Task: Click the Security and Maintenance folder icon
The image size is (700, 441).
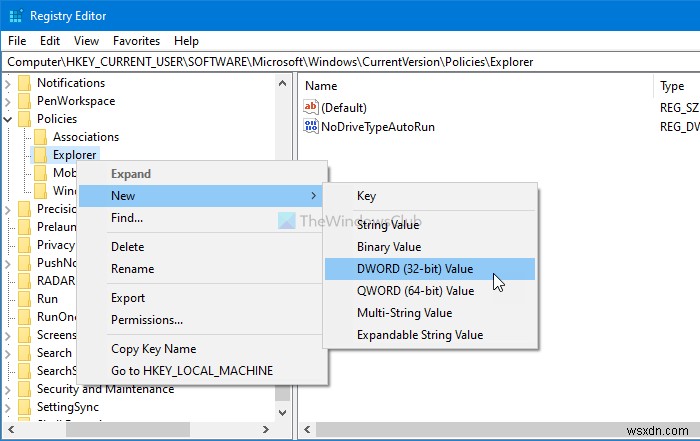Action: tap(25, 389)
